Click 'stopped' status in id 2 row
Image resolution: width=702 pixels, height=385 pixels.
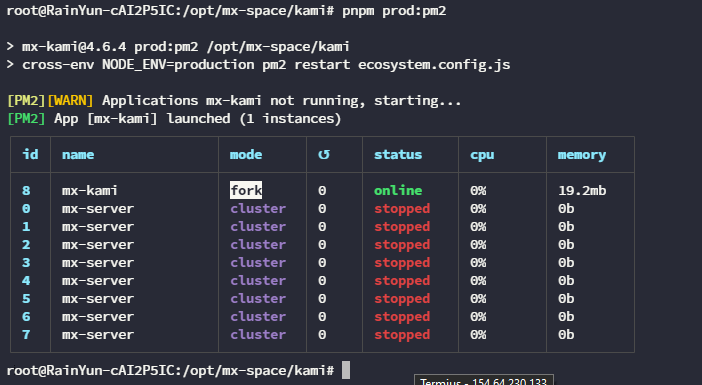tap(402, 245)
